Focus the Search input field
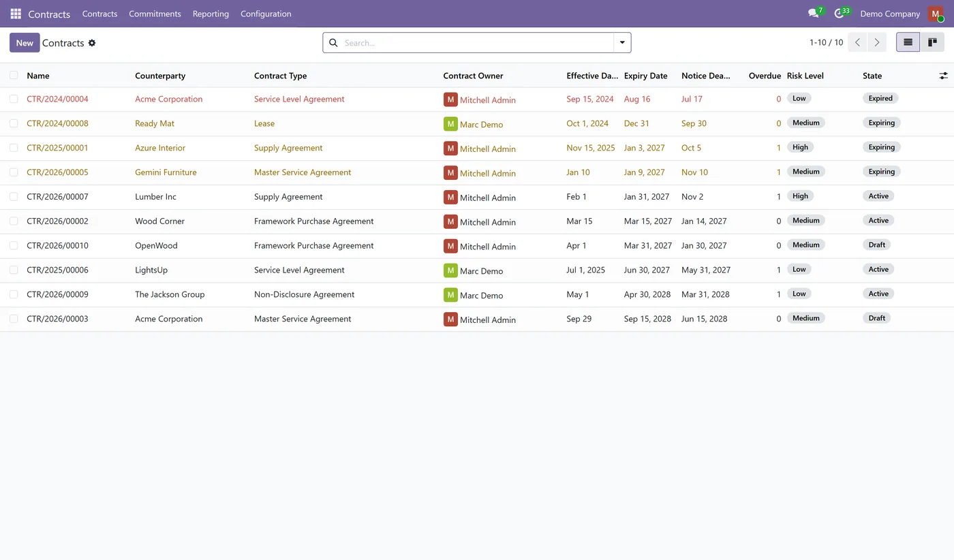 point(477,43)
